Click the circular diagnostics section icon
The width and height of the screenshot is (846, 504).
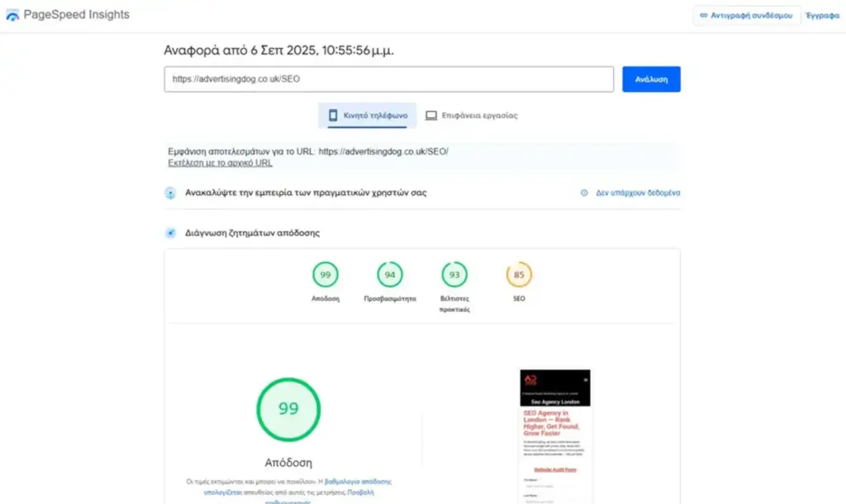pos(169,232)
